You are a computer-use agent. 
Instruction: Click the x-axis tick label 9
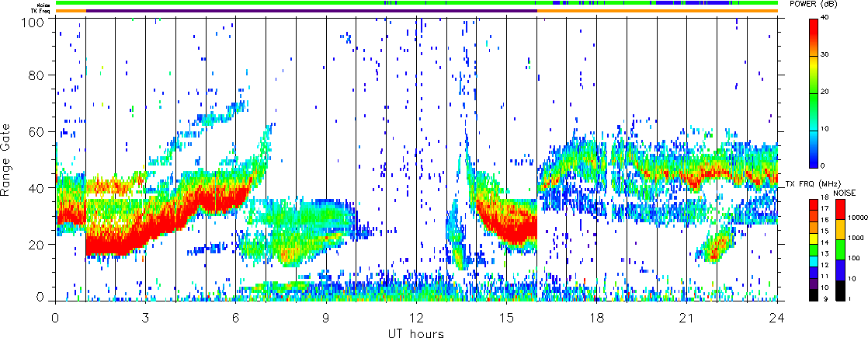(x=326, y=318)
